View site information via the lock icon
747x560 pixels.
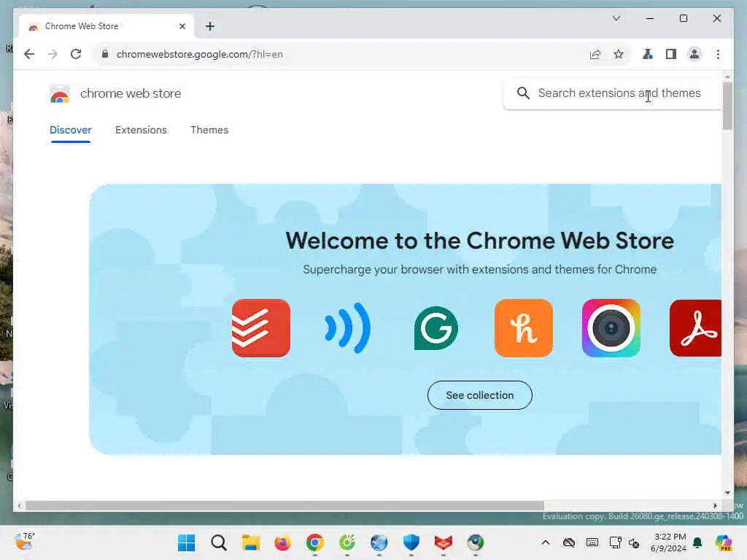click(105, 54)
